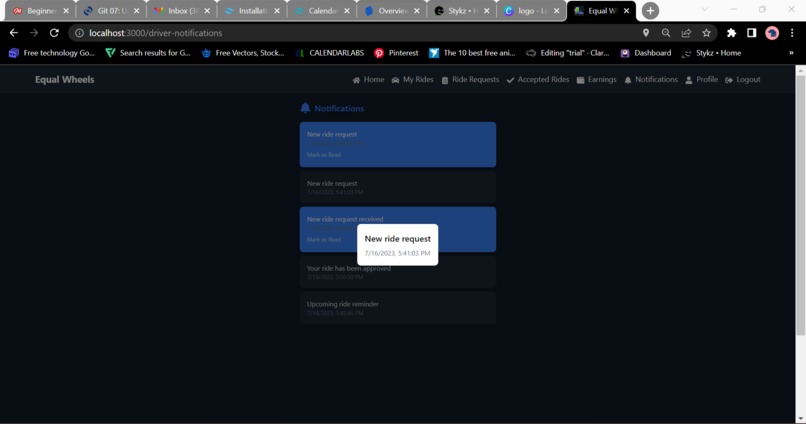Open the Free Vectors, Stock... bookmark
The width and height of the screenshot is (806, 424).
tap(243, 53)
